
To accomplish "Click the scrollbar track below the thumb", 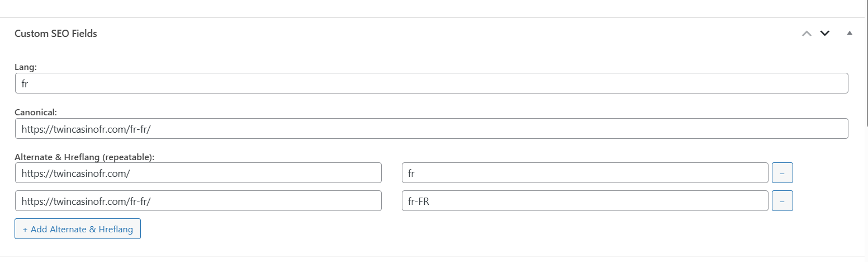I will (866, 196).
